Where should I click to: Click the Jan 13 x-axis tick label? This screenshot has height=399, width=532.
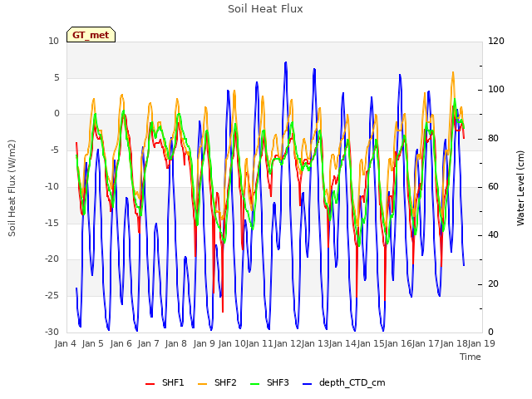(314, 343)
